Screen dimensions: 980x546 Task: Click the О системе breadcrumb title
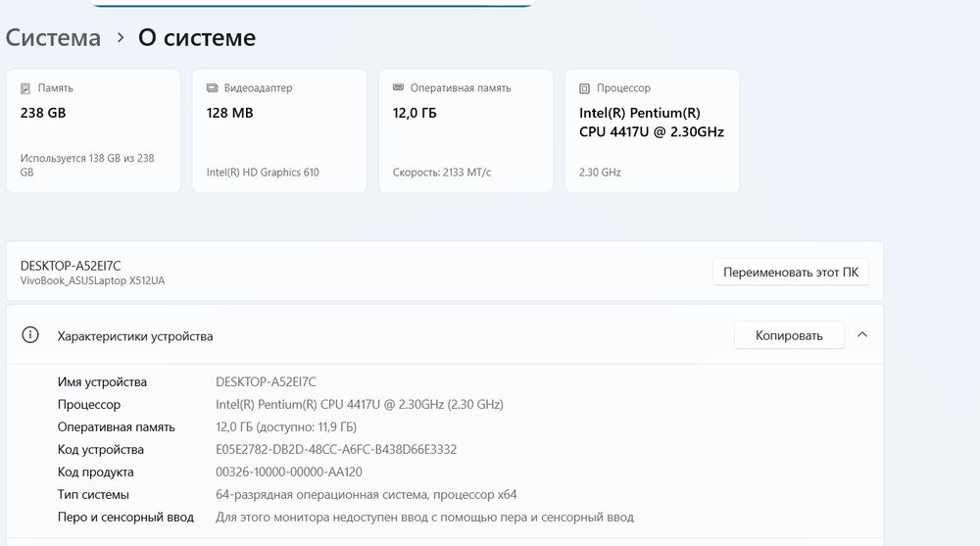point(197,37)
